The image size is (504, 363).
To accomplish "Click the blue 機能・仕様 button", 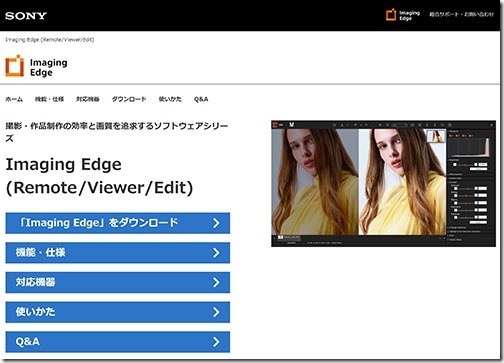I will coord(118,253).
